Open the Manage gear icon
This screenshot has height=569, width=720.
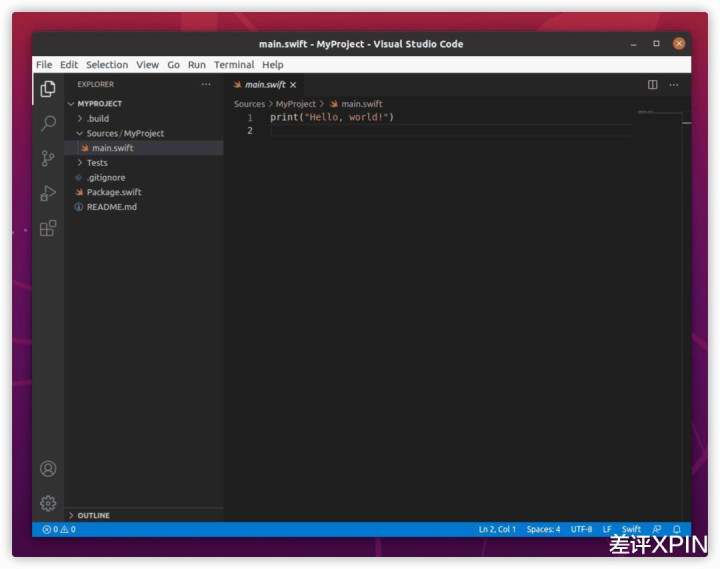(48, 503)
